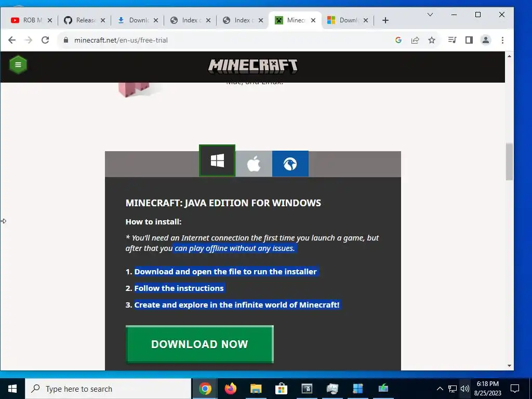Open the volume tray icon

(x=465, y=389)
